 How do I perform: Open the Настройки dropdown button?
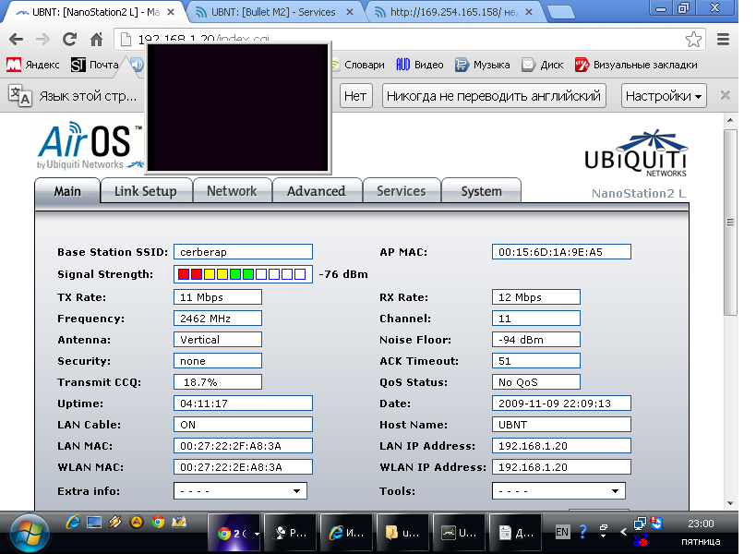tap(664, 95)
